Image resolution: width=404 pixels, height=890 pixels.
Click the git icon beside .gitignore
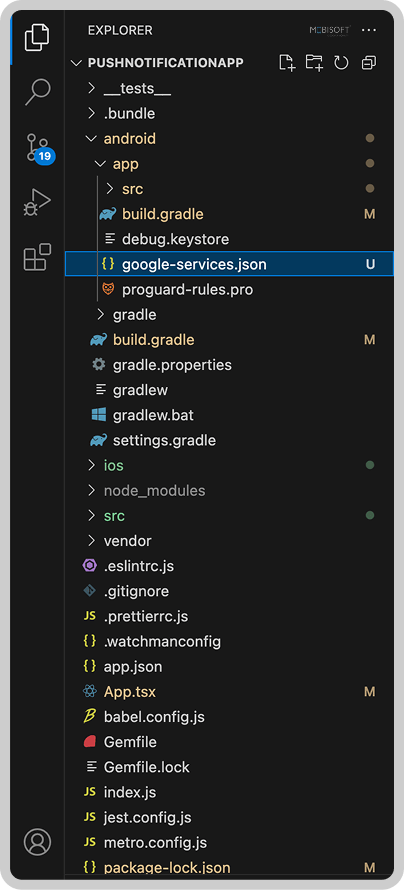coord(90,591)
